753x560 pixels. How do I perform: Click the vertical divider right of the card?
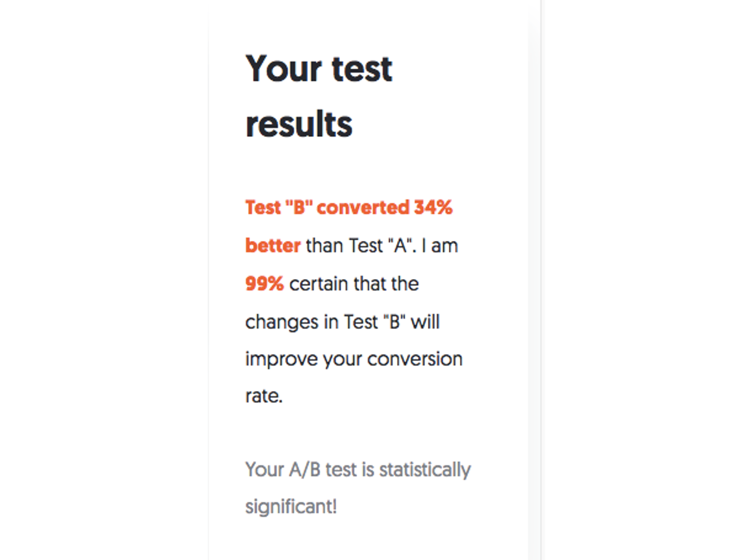click(x=540, y=280)
